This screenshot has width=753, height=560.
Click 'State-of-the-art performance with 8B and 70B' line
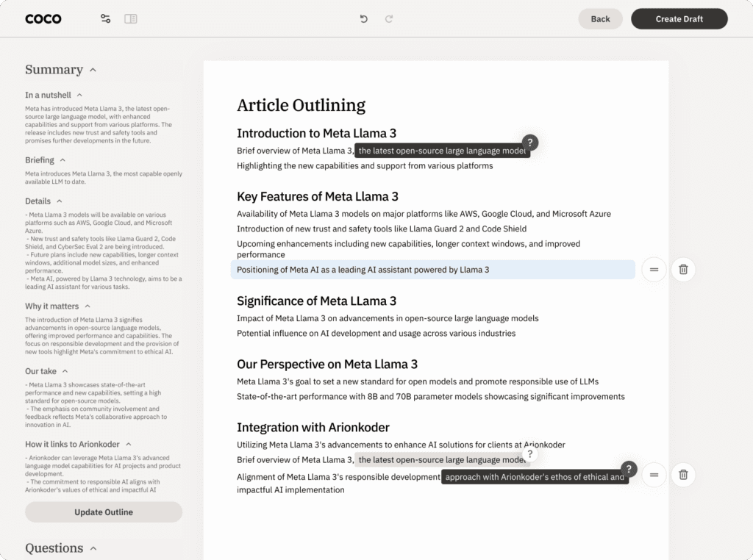click(431, 396)
